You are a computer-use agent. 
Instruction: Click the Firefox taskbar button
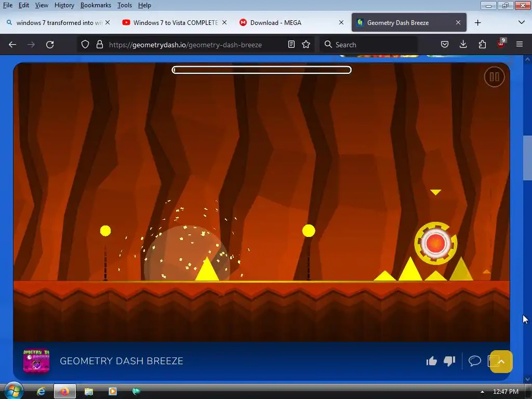(65, 392)
